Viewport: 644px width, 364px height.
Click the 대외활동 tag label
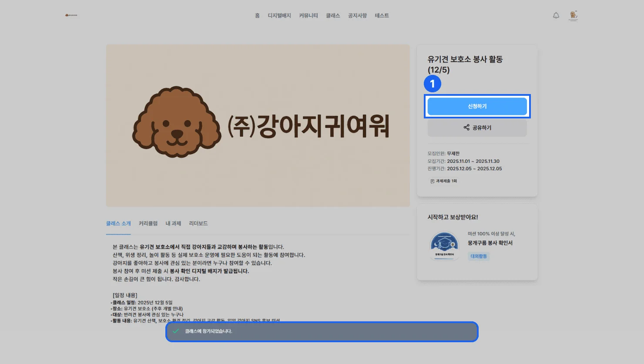pos(478,256)
